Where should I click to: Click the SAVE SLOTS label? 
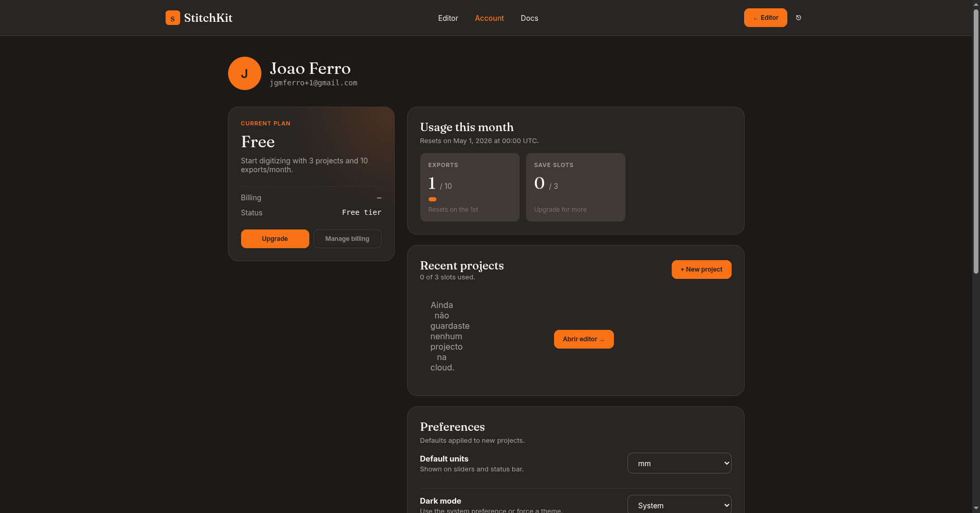(x=554, y=165)
